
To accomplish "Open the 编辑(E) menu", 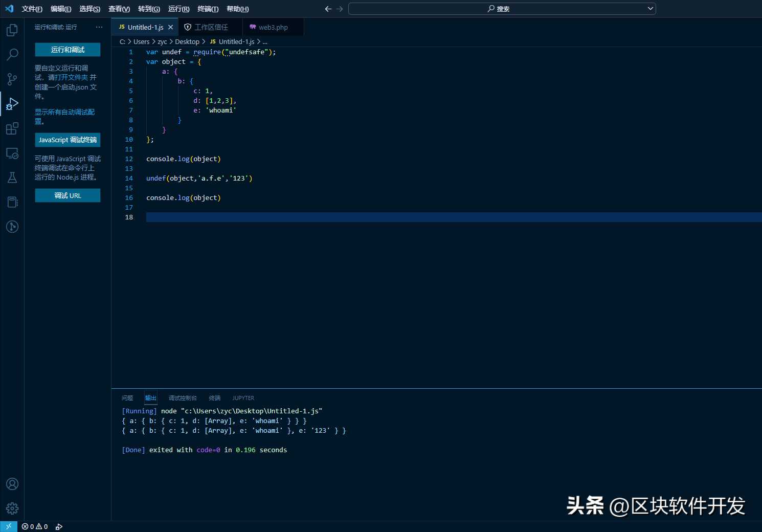I will tap(61, 9).
